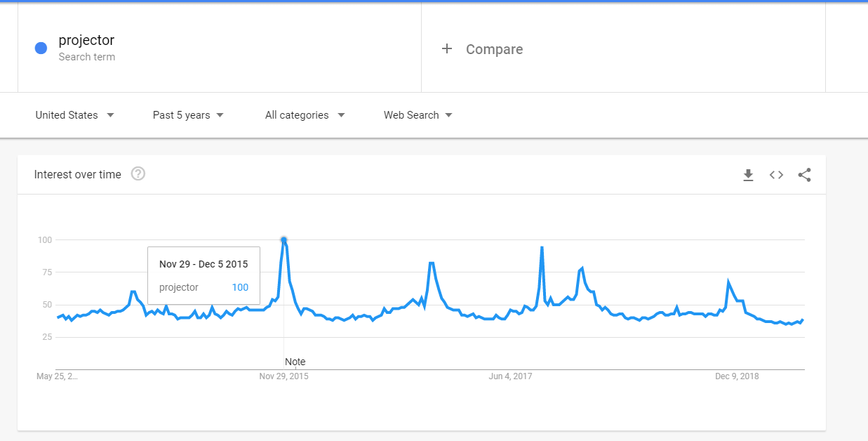Viewport: 868px width, 441px height.
Task: Click the Nov 29 - Dec 5 2015 tooltip
Action: [203, 276]
